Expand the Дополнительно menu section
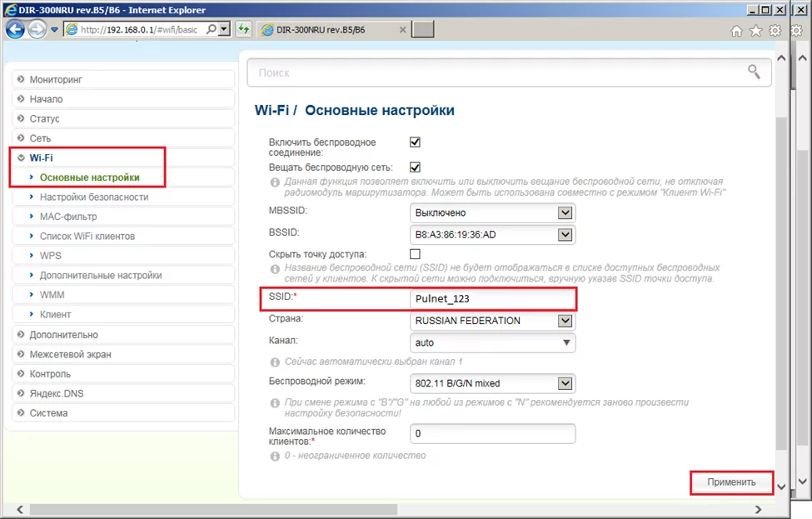This screenshot has height=519, width=812. [123, 335]
